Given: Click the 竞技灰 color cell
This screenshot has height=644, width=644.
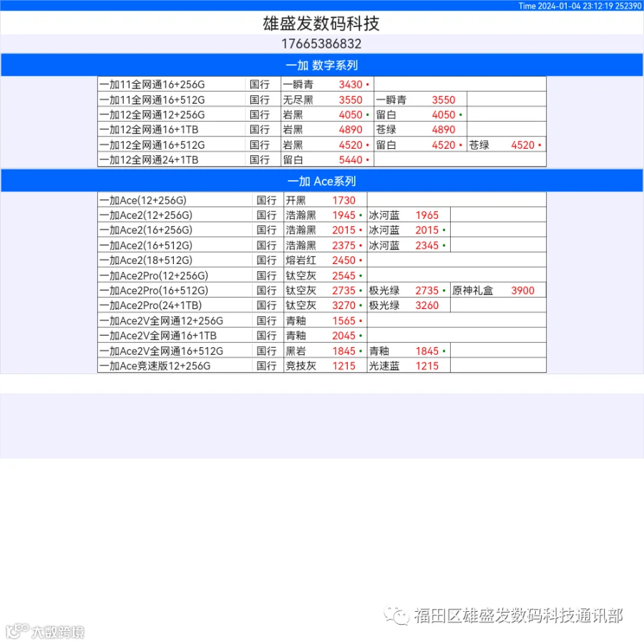Looking at the screenshot, I should pos(301,366).
